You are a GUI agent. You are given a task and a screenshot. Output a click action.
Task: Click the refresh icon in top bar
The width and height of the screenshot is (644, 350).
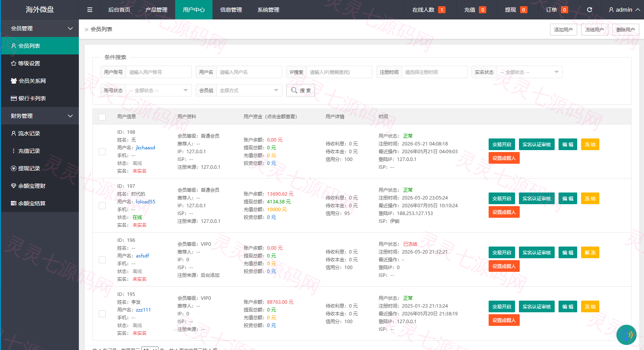click(590, 10)
